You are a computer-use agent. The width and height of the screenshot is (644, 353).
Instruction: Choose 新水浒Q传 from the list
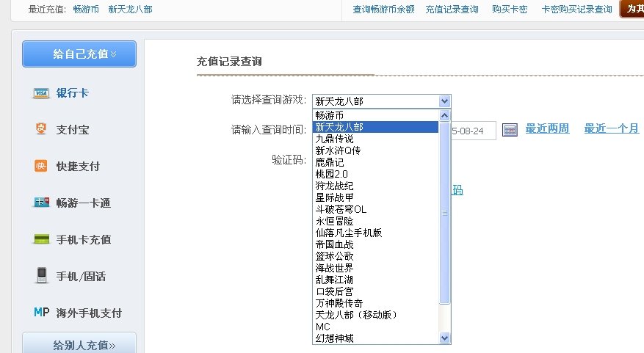pos(375,150)
